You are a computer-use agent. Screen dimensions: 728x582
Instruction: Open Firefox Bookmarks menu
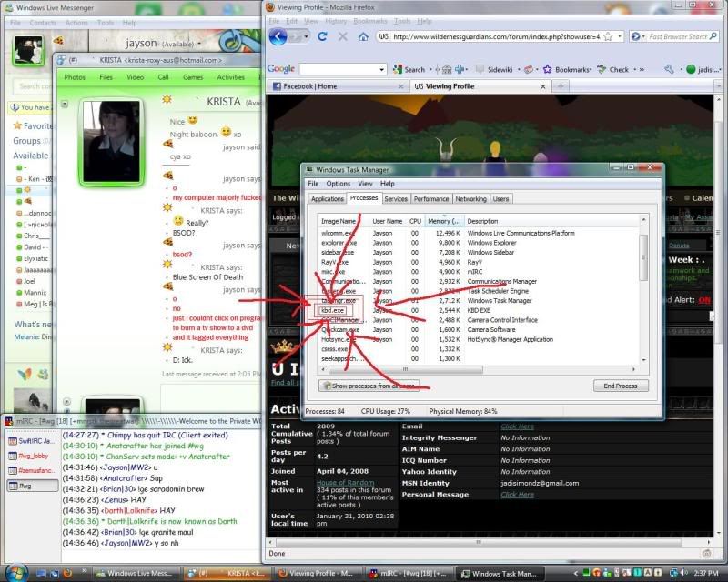(370, 21)
